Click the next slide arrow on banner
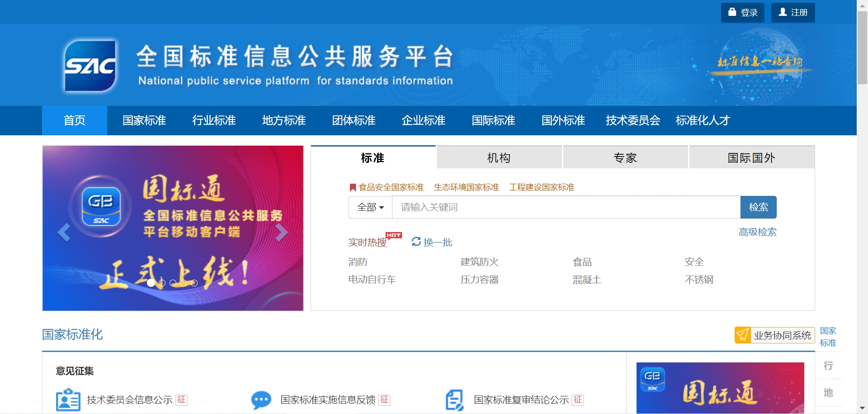The image size is (868, 414). pos(282,233)
